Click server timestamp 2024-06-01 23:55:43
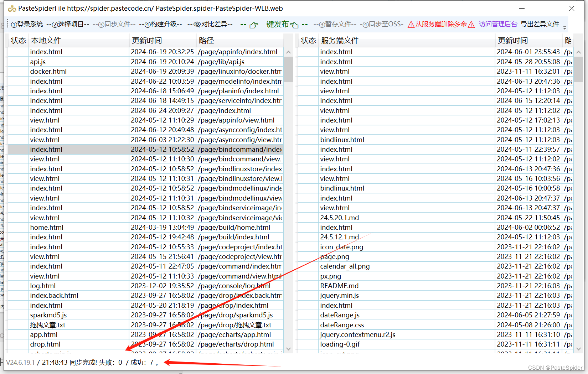588x374 pixels. point(528,52)
